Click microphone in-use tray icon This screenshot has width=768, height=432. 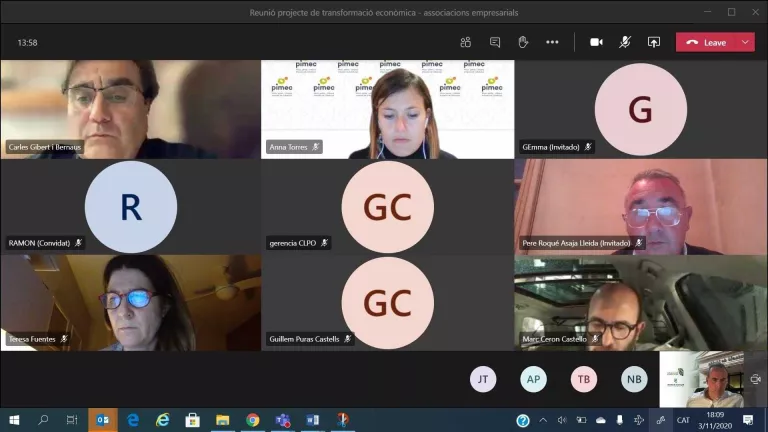click(x=620, y=420)
